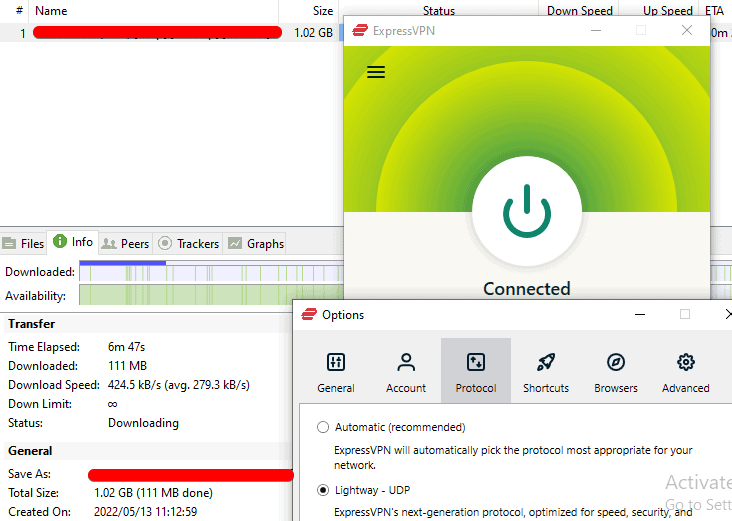Click the General section header in Info panel
732x521 pixels.
(30, 451)
